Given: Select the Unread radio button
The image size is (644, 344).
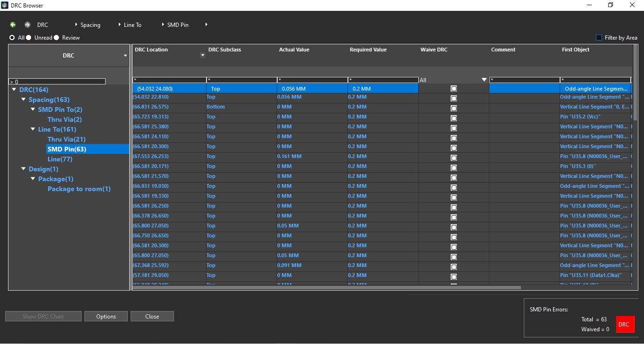Looking at the screenshot, I should (x=29, y=37).
